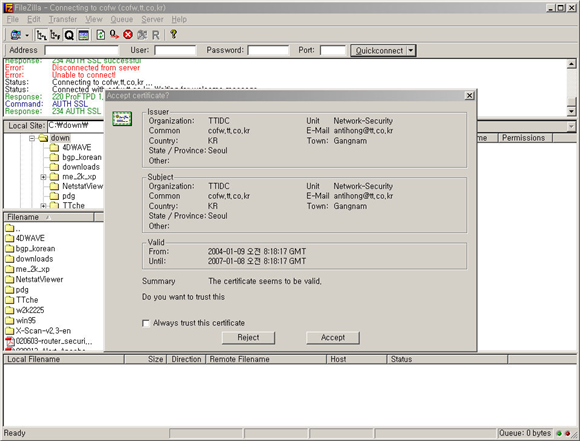Viewport: 580px width, 441px height.
Task: Open the Server menu
Action: tap(152, 19)
